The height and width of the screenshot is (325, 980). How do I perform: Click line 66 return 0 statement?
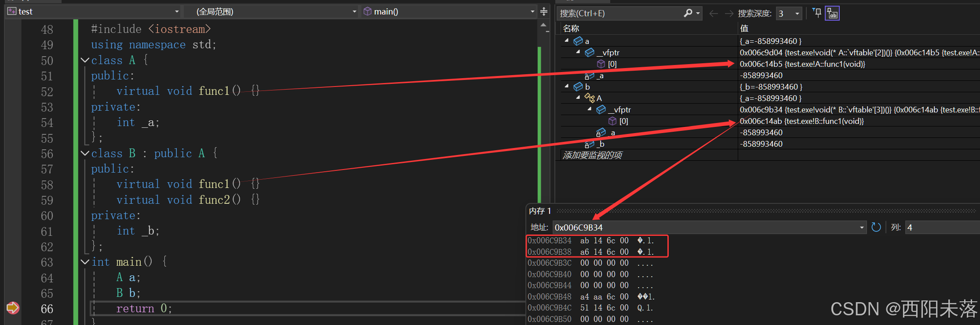(144, 309)
